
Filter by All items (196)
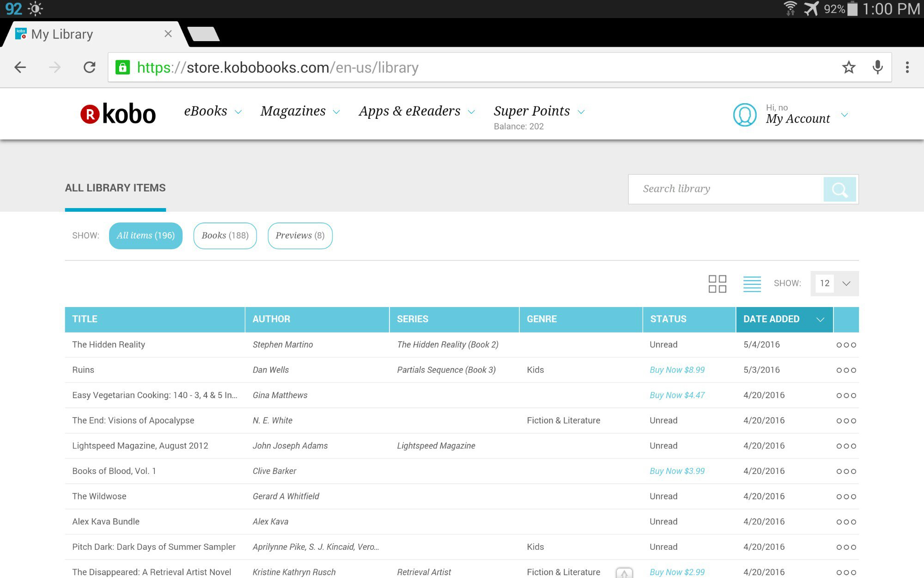tap(146, 236)
